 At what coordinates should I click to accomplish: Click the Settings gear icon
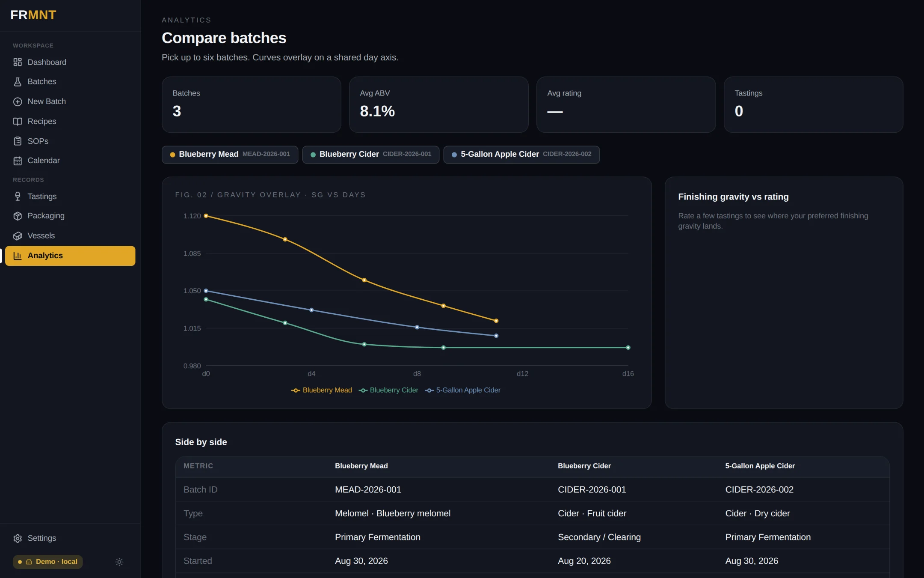17,538
